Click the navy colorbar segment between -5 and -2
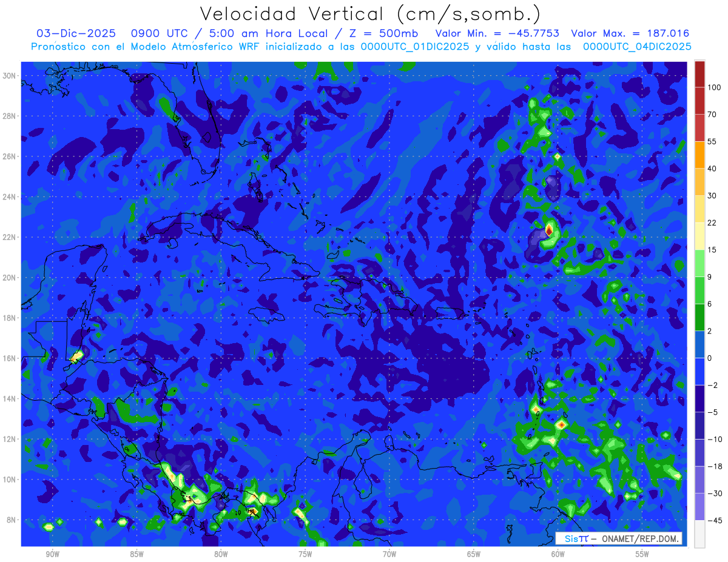This screenshot has height=562, width=728. coord(699,398)
